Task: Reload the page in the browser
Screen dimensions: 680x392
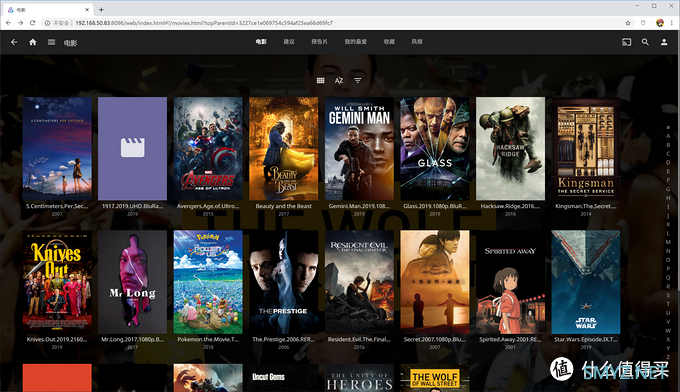Action: click(33, 23)
